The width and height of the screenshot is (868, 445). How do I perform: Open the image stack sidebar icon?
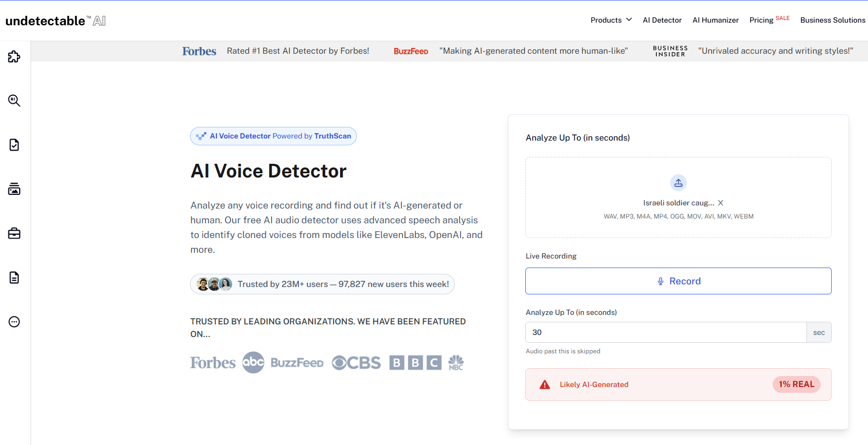[14, 189]
